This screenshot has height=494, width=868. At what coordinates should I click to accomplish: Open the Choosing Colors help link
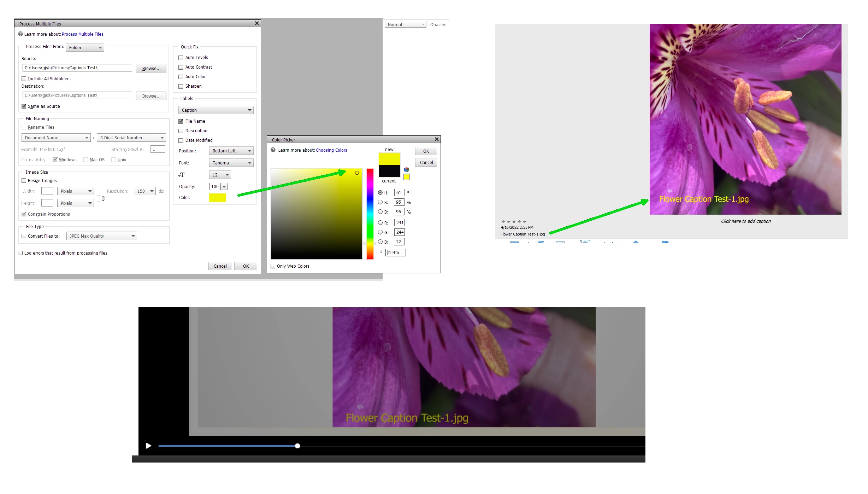(x=331, y=150)
